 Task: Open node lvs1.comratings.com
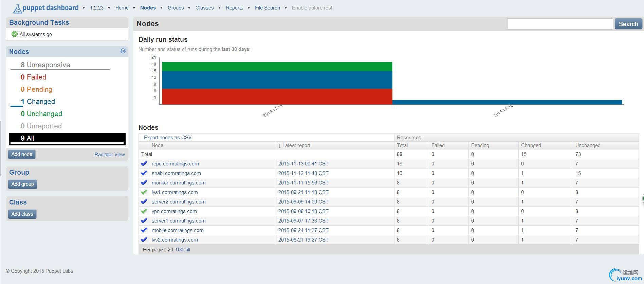(x=175, y=192)
